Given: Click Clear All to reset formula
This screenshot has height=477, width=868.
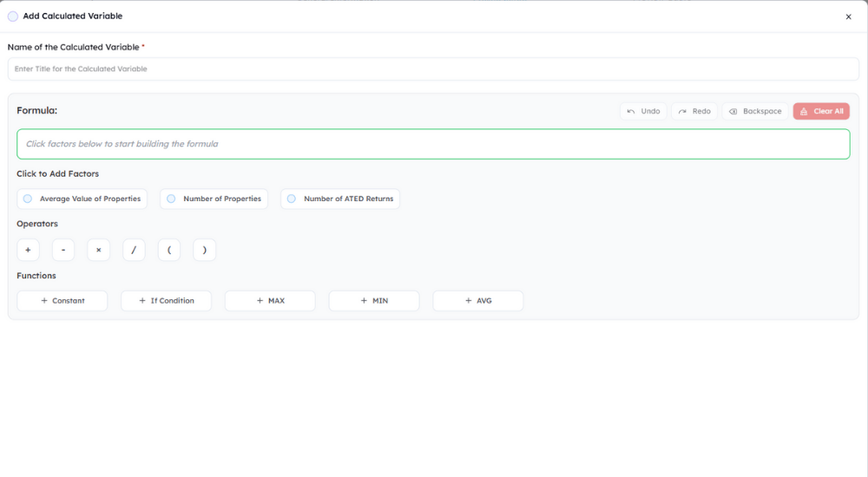Looking at the screenshot, I should [x=821, y=111].
